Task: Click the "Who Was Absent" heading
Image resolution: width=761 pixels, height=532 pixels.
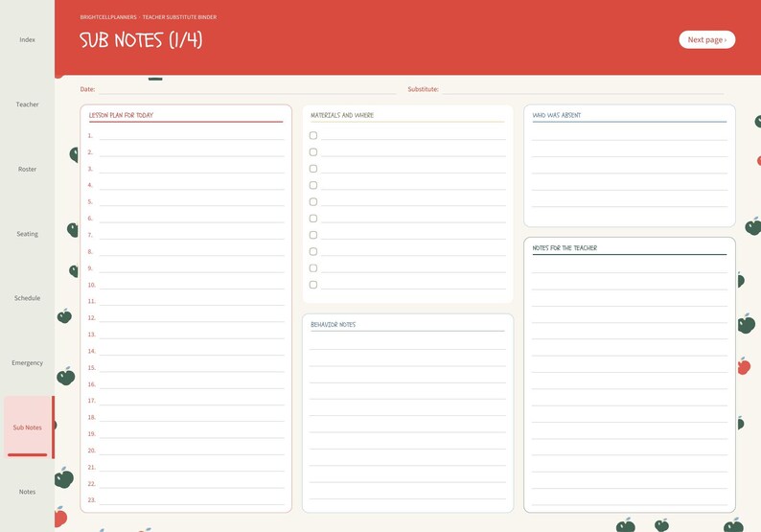Action: pyautogui.click(x=557, y=115)
